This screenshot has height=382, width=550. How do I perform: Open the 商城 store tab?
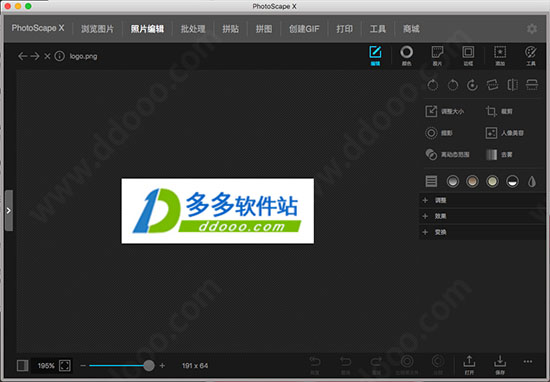tap(411, 29)
